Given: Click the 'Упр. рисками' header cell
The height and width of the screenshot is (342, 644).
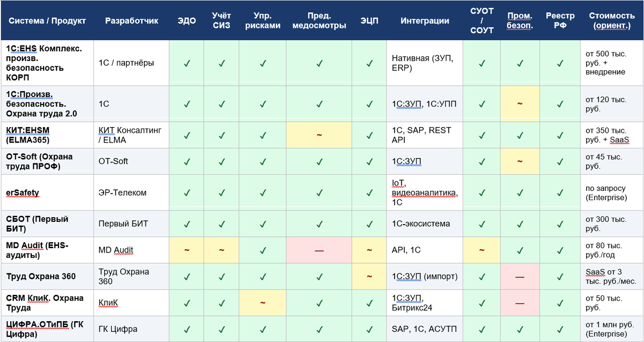Looking at the screenshot, I should click(x=263, y=21).
